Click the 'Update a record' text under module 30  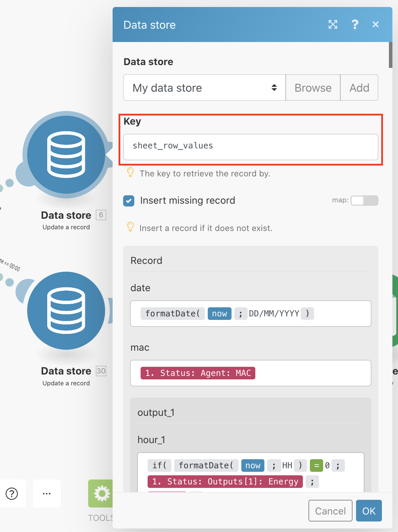66,383
